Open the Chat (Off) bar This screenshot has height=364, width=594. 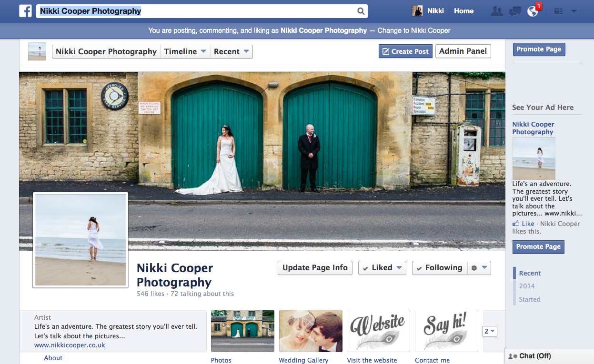pyautogui.click(x=549, y=356)
